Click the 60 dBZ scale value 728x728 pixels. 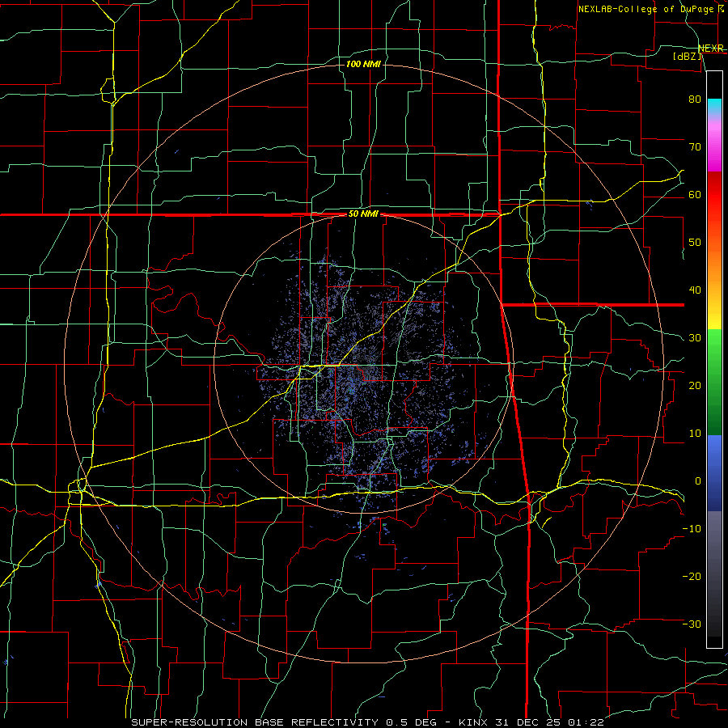point(695,194)
